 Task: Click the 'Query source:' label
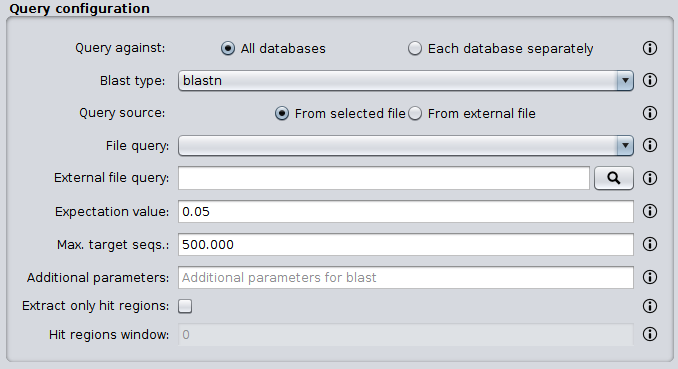pos(122,113)
